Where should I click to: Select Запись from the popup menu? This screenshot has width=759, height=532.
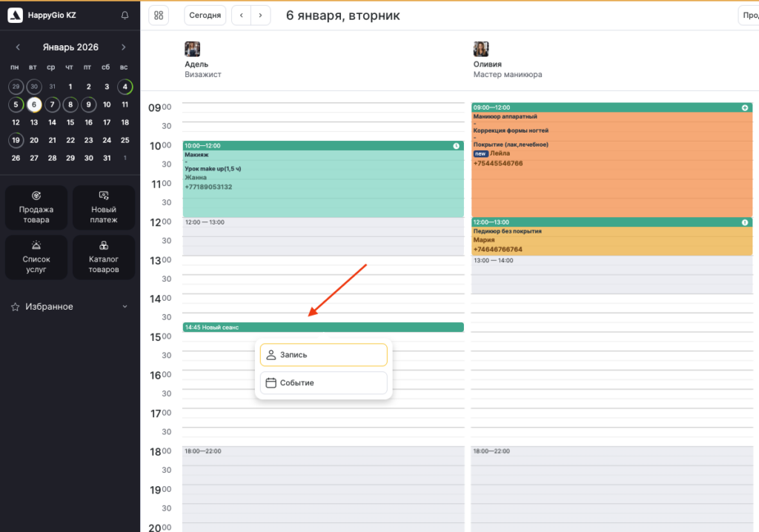pos(323,355)
